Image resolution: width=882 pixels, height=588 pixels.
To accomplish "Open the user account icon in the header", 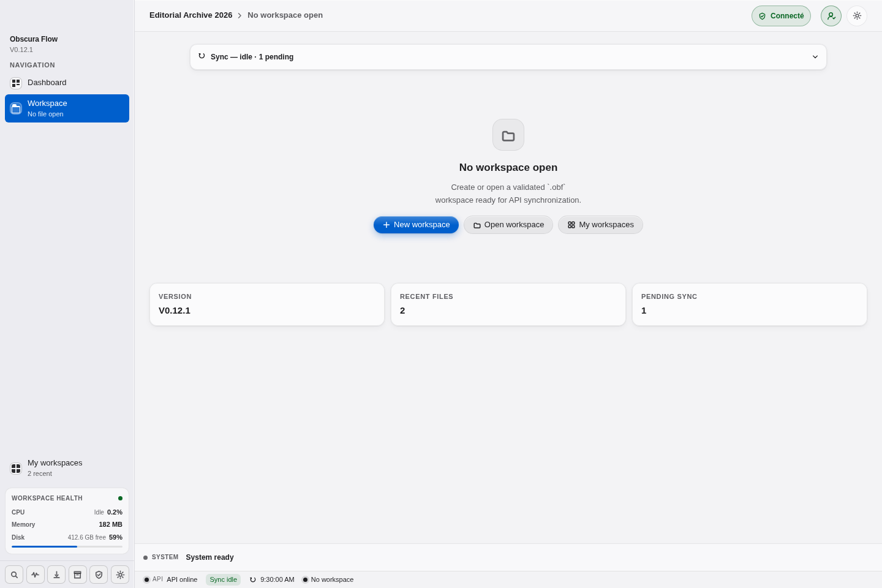I will (x=831, y=16).
